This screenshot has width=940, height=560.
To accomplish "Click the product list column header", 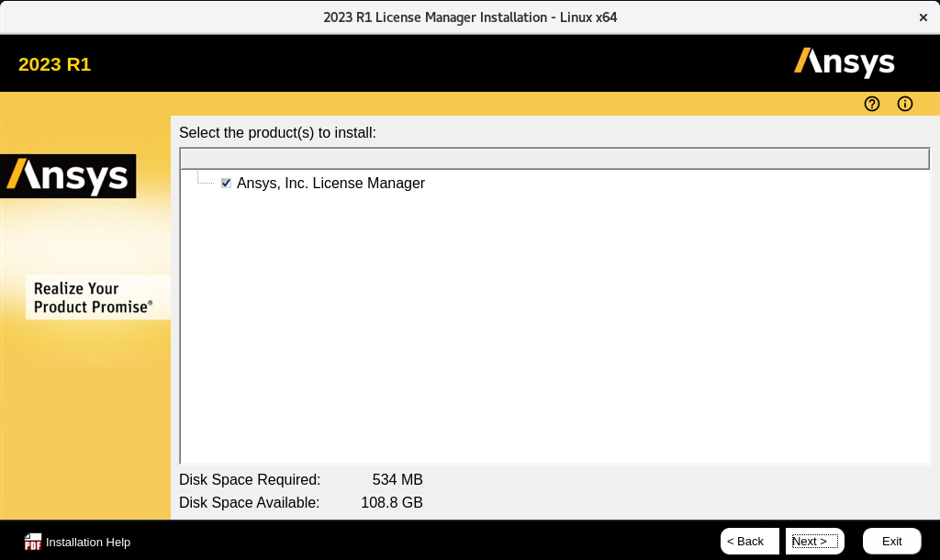I will pyautogui.click(x=554, y=159).
